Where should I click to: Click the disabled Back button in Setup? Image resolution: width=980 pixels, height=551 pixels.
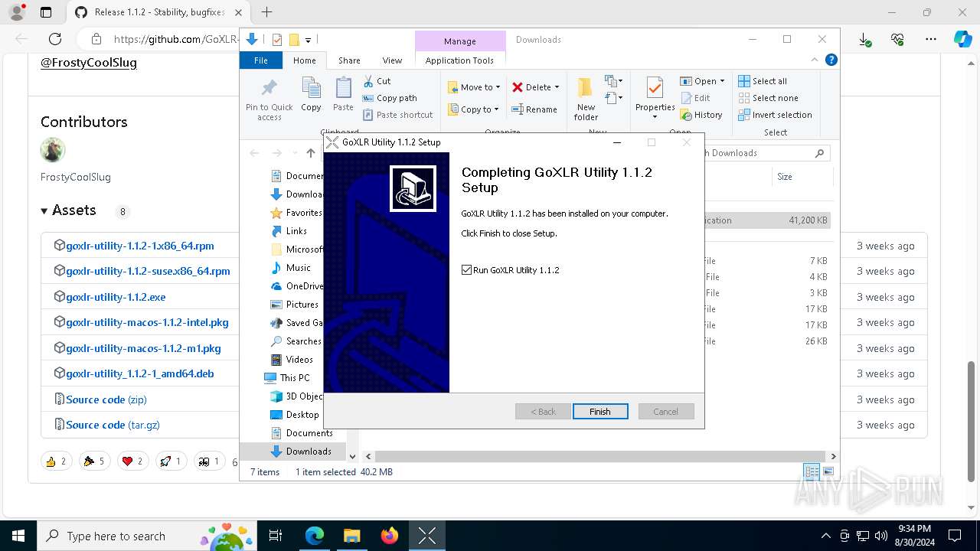point(543,412)
